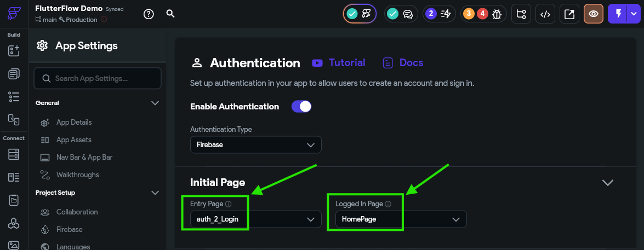Viewport: 644px width, 250px height.
Task: Click the FlutterFlow logo icon
Action: pyautogui.click(x=14, y=14)
